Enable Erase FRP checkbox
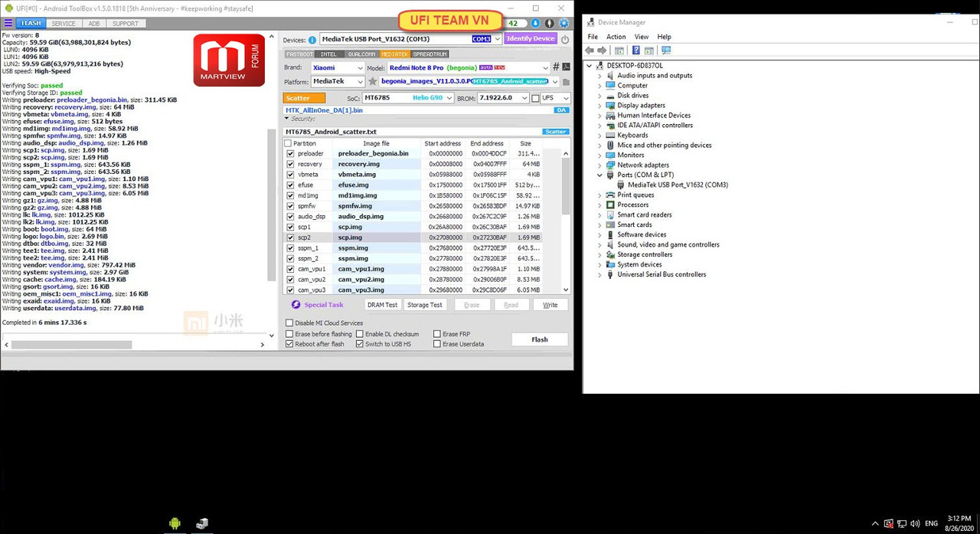The image size is (980, 534). [x=437, y=334]
